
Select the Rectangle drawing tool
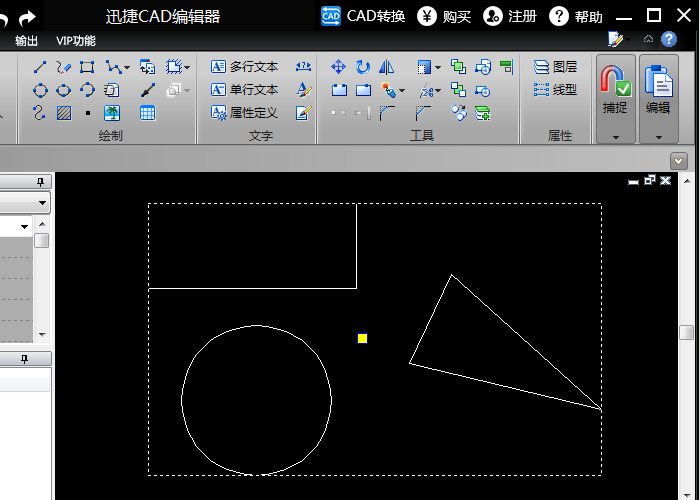(x=87, y=67)
